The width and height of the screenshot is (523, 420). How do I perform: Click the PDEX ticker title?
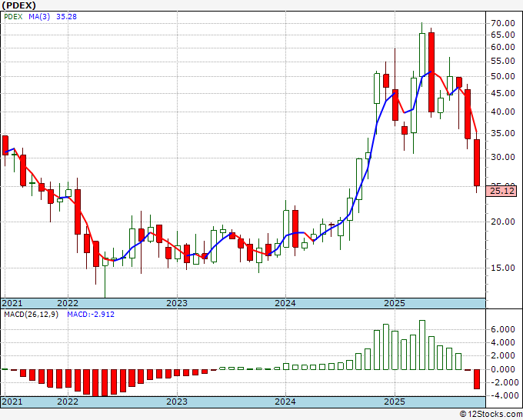point(18,5)
